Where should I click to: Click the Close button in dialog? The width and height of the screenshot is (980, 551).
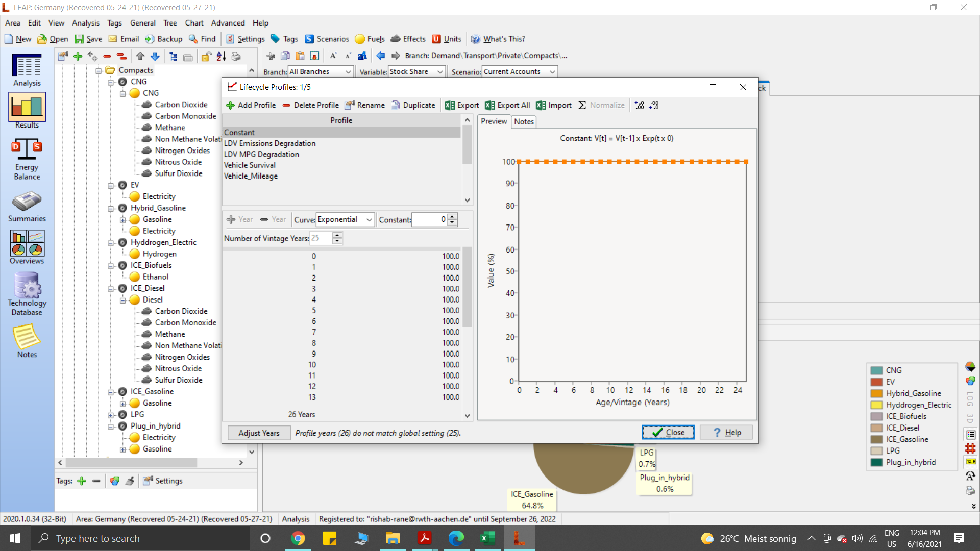click(668, 432)
